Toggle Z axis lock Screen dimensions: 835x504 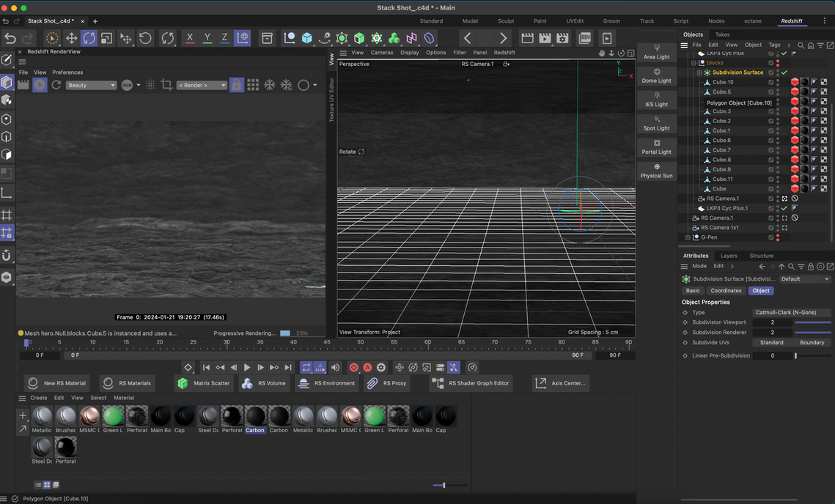(225, 38)
